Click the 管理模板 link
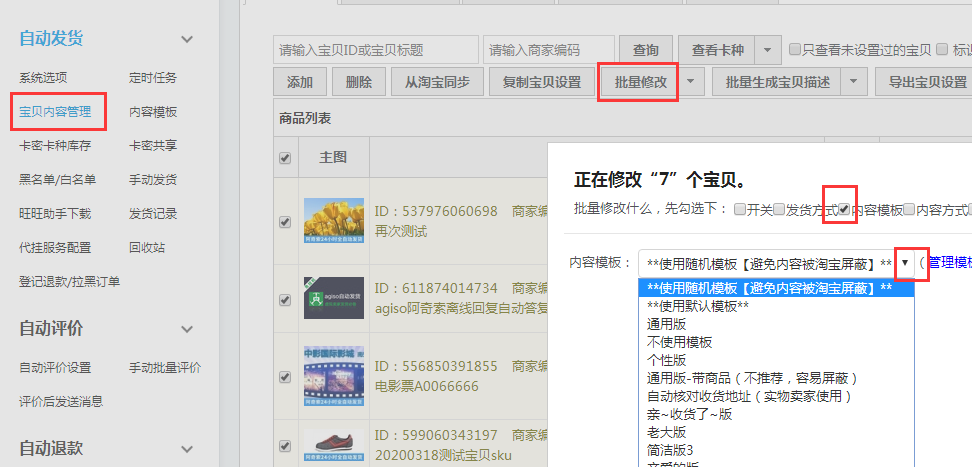Viewport: 972px width, 467px height. (950, 263)
